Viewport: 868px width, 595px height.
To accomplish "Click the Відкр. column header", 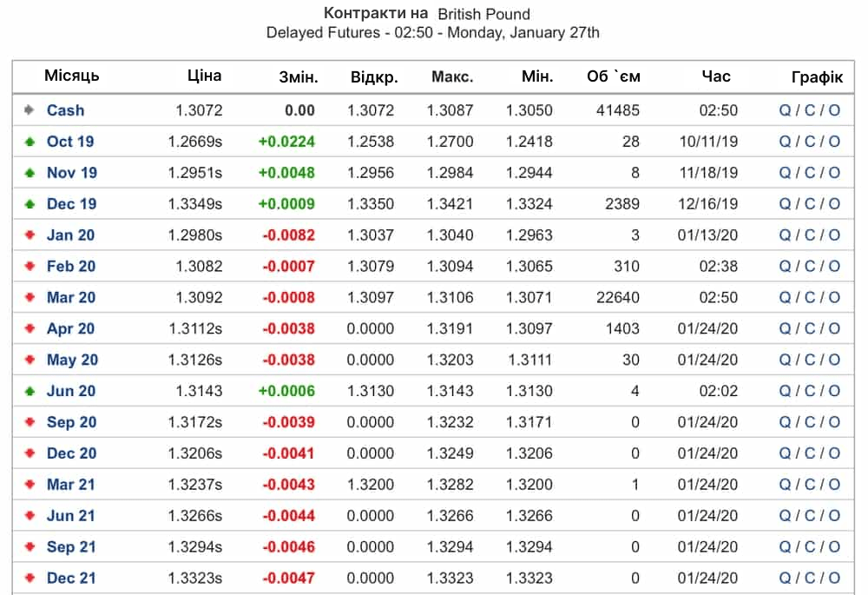I will [374, 77].
